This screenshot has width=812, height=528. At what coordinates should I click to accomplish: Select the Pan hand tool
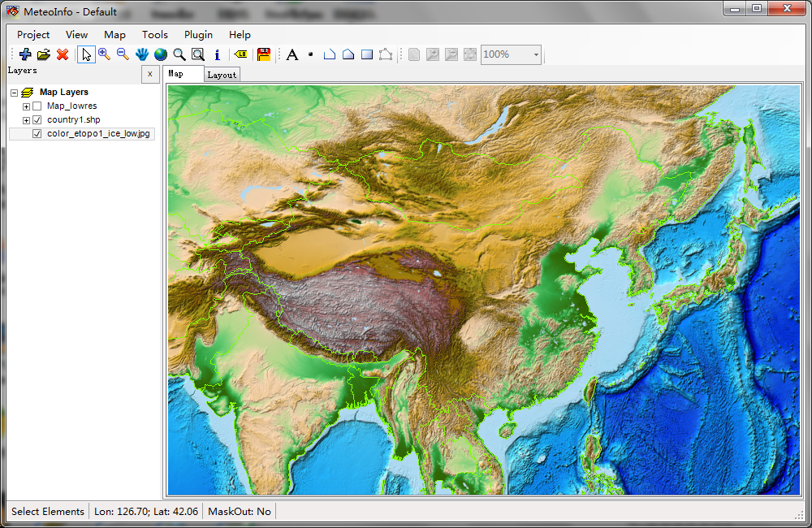point(142,54)
